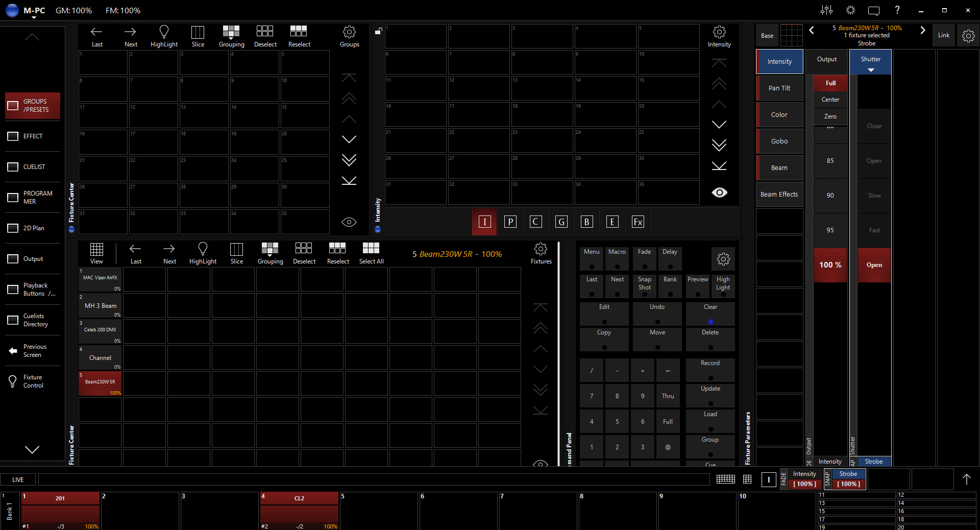This screenshot has height=530, width=980.
Task: Expand the Shutter dropdown in Fixture Parameters
Action: coord(870,70)
